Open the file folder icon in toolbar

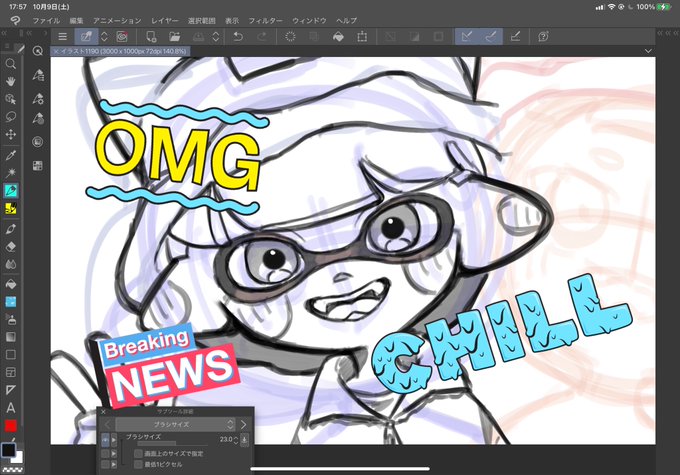pyautogui.click(x=174, y=37)
